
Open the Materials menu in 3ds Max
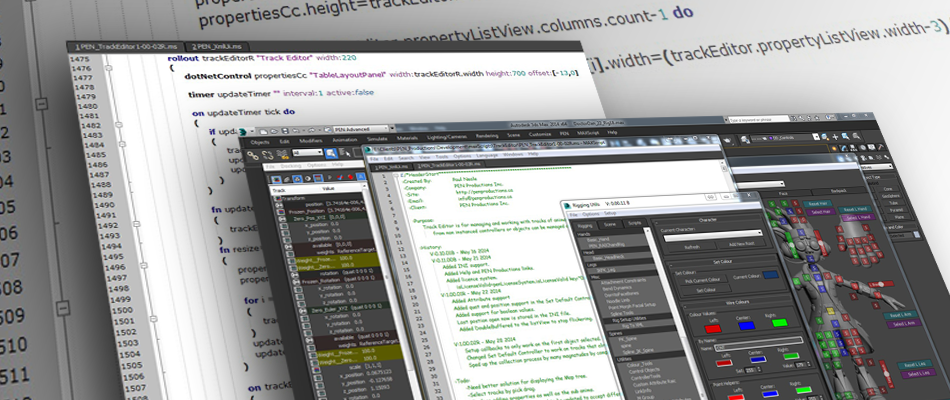(x=407, y=138)
